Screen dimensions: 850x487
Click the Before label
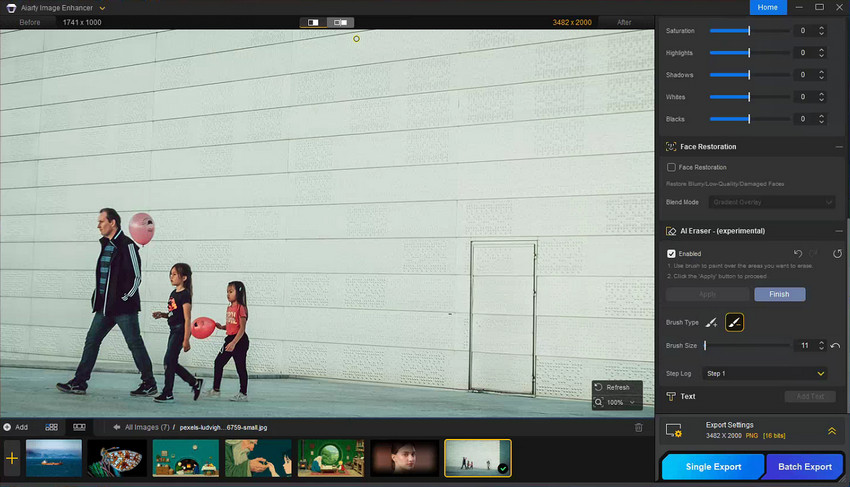pos(30,22)
